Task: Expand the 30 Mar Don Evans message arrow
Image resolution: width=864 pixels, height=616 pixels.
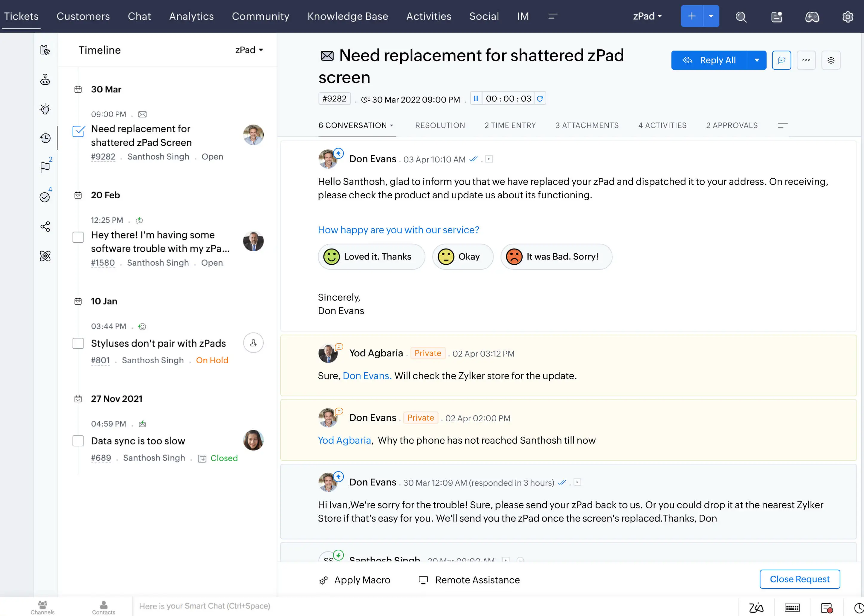Action: (x=577, y=482)
